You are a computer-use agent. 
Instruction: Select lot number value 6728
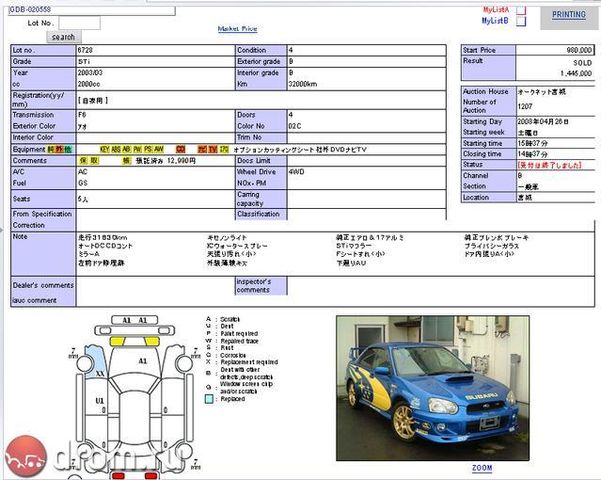85,50
